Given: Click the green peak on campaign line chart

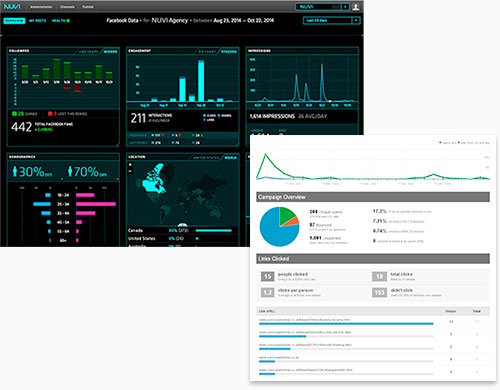Looking at the screenshot, I should tap(265, 154).
